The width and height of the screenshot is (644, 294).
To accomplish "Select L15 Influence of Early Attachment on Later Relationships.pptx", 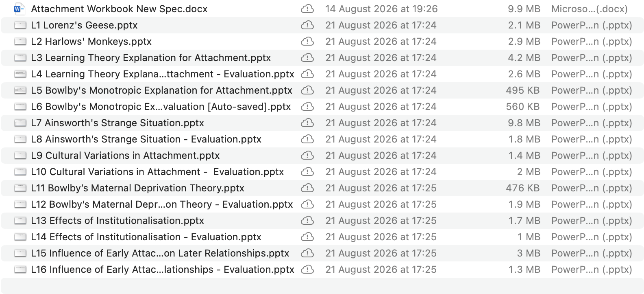I will [160, 253].
